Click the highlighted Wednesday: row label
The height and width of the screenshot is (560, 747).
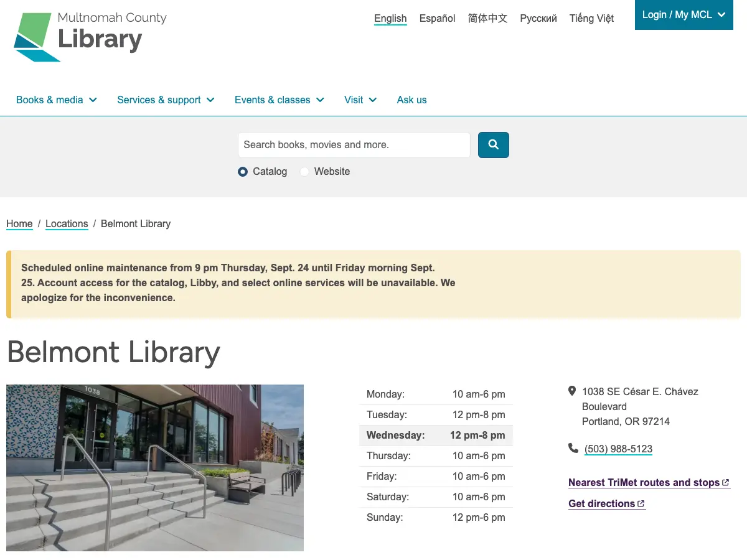395,436
